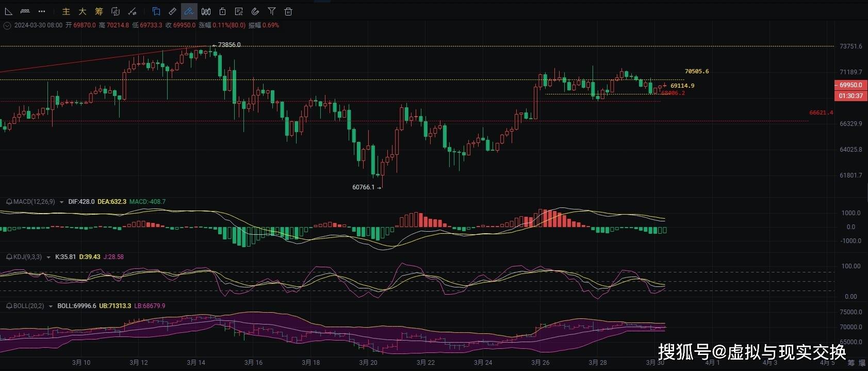Click the 73751.6 price axis label
Image resolution: width=868 pixels, height=371 pixels.
850,46
